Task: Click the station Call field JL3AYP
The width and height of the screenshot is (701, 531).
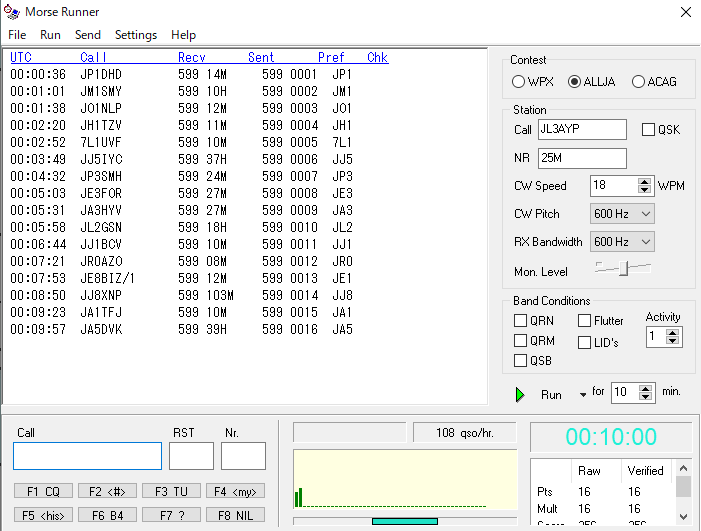Action: 582,130
